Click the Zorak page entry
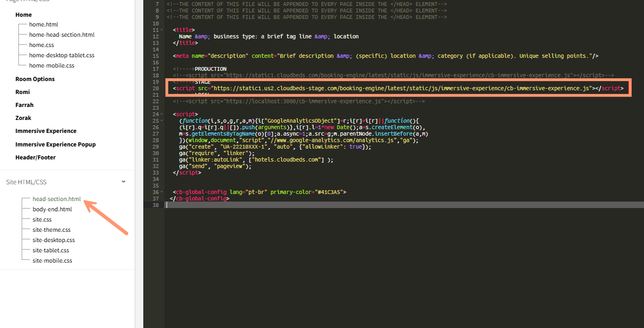The image size is (644, 328). pyautogui.click(x=23, y=118)
